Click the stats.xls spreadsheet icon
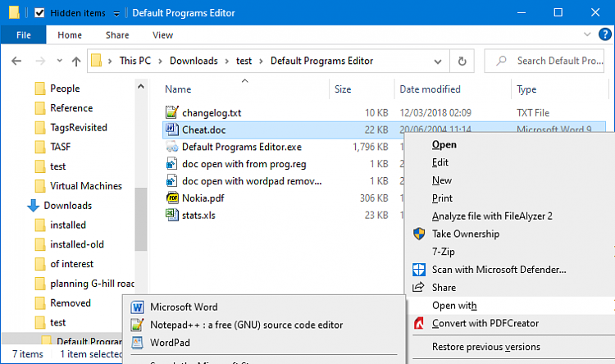Viewport: 615px width, 364px height. point(172,215)
